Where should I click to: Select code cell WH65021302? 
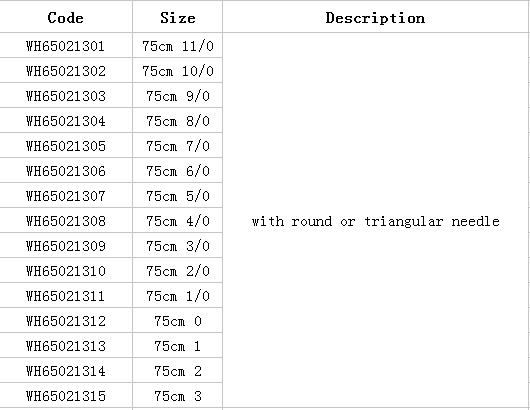click(66, 71)
